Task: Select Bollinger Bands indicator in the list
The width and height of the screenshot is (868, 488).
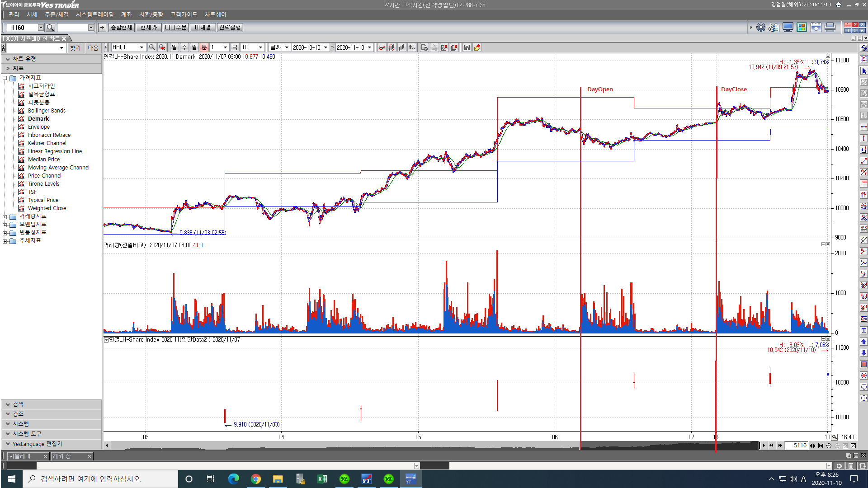Action: [x=47, y=111]
